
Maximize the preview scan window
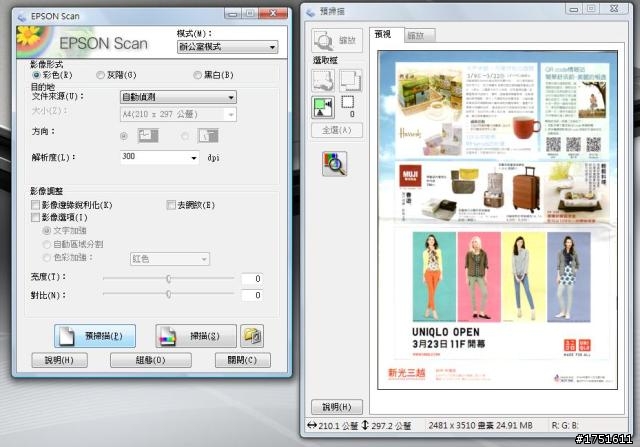point(591,9)
